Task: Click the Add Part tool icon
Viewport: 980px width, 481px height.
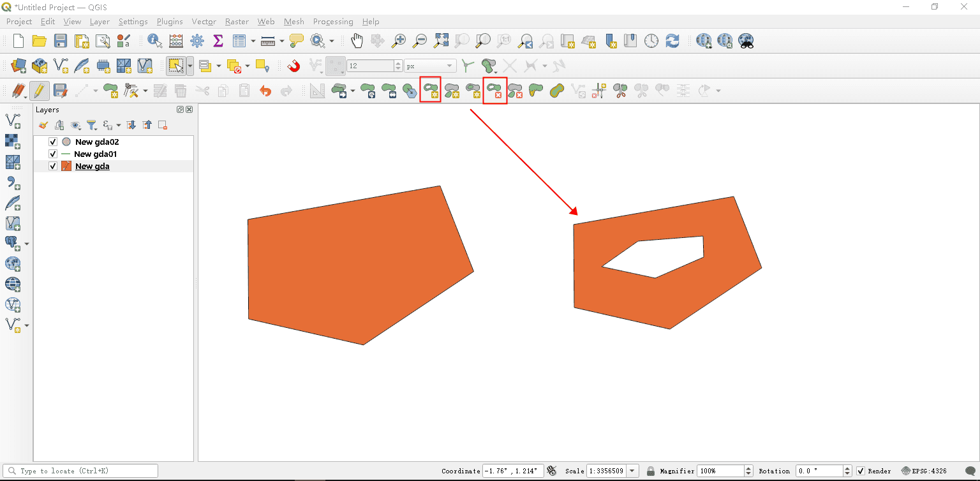Action: pos(452,91)
